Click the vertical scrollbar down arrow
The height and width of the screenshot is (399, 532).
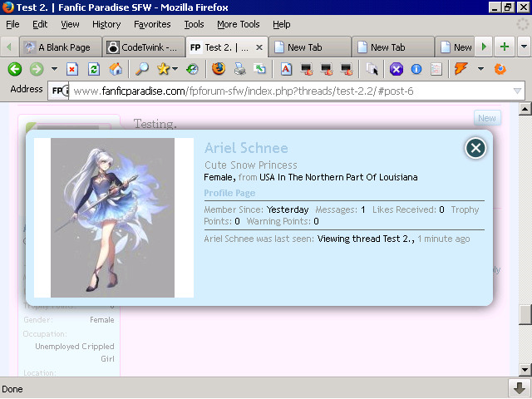click(x=525, y=370)
